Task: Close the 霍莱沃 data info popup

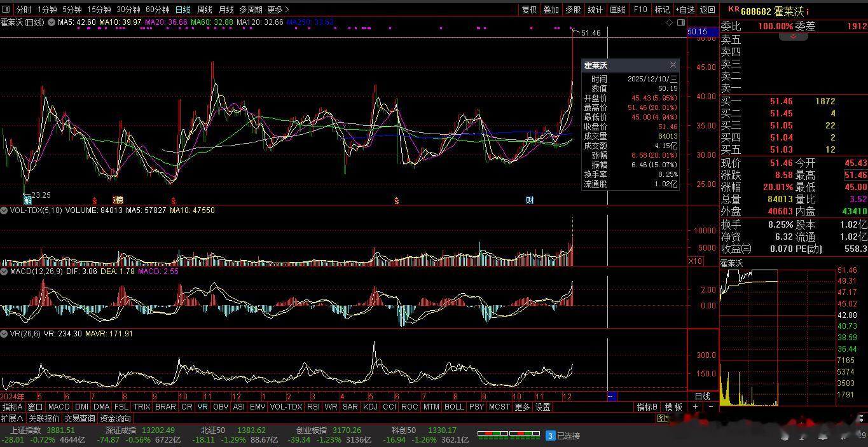Action: point(673,65)
